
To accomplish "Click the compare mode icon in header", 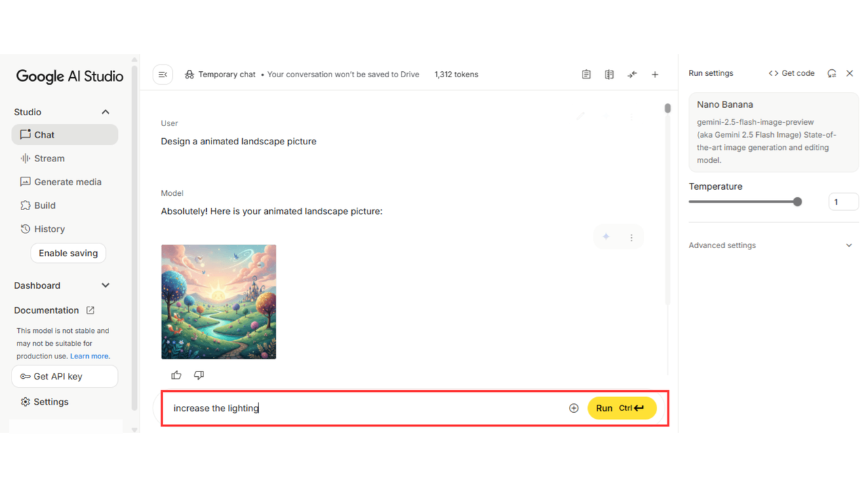I will [x=609, y=75].
